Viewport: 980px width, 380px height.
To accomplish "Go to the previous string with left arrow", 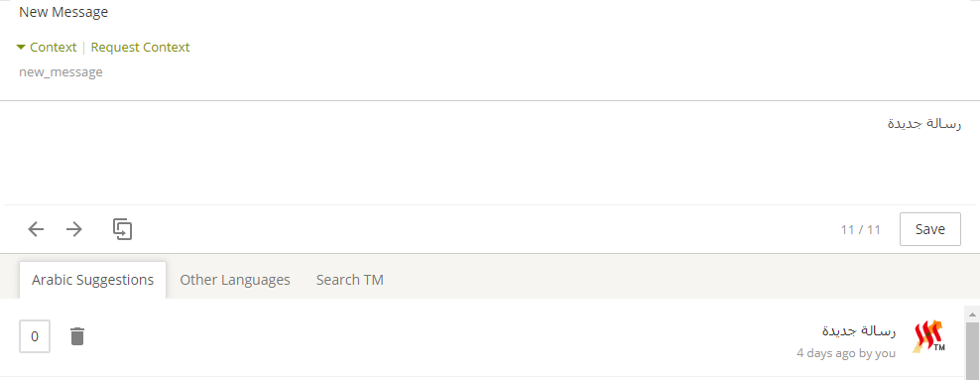I will tap(37, 229).
